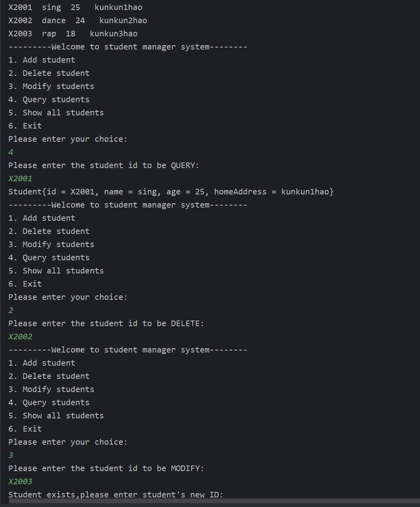
Task: Click the green user input 'X2003'
Action: pos(20,481)
